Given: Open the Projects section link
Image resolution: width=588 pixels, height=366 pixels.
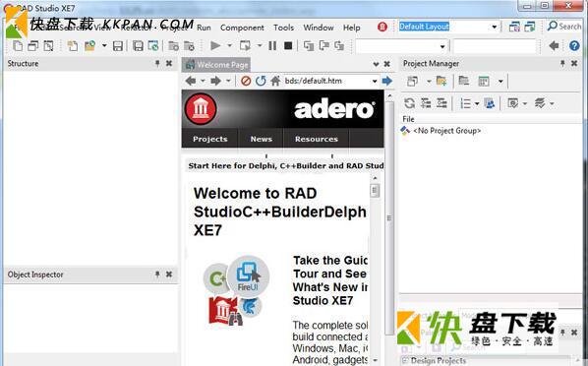Looking at the screenshot, I should pyautogui.click(x=210, y=139).
